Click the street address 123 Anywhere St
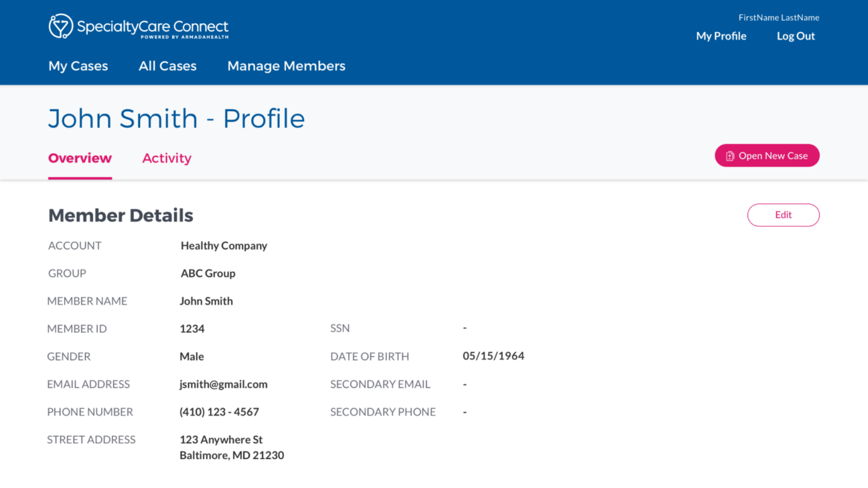868x488 pixels. (x=221, y=440)
